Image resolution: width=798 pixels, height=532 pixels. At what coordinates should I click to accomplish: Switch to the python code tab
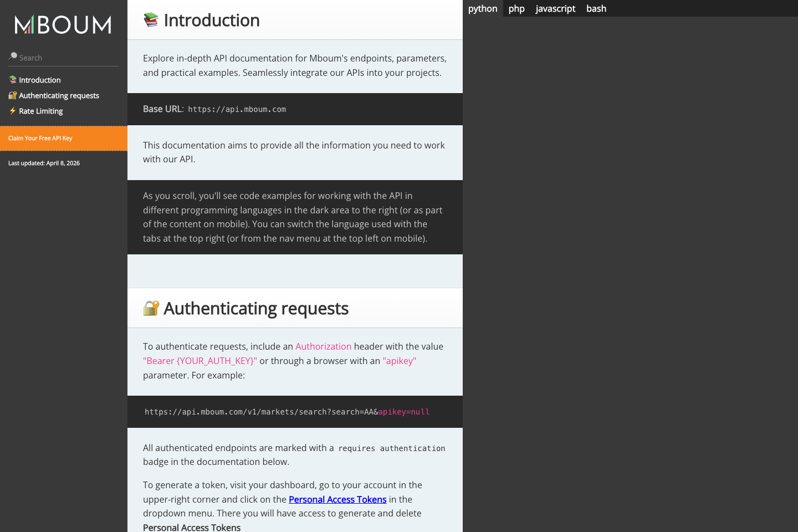click(482, 8)
